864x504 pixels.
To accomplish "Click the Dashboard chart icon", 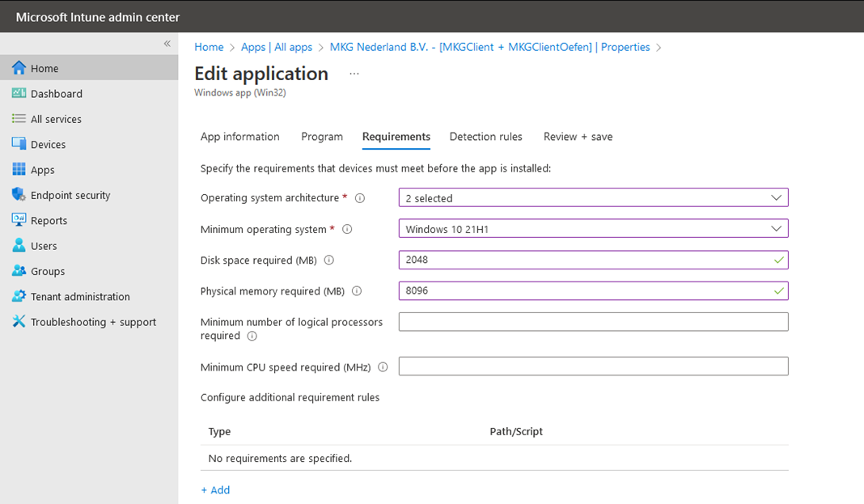I will point(19,93).
